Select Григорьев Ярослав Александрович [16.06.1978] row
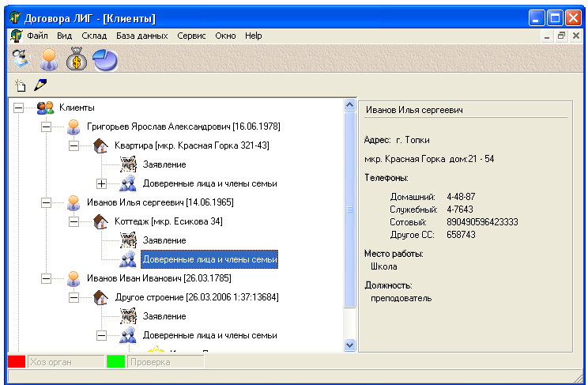The height and width of the screenshot is (385, 588). pyautogui.click(x=183, y=126)
